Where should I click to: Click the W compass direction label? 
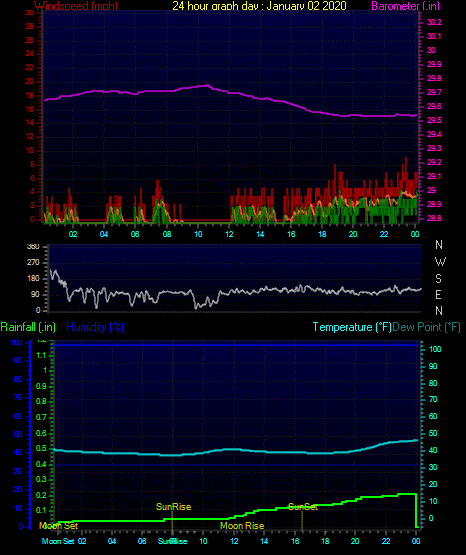click(x=440, y=262)
